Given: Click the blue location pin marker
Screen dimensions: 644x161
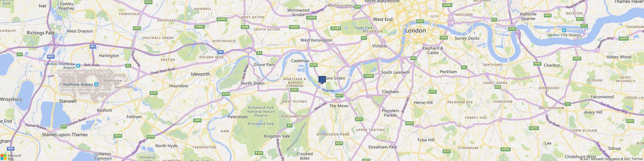Looking at the screenshot, I should (x=322, y=80).
